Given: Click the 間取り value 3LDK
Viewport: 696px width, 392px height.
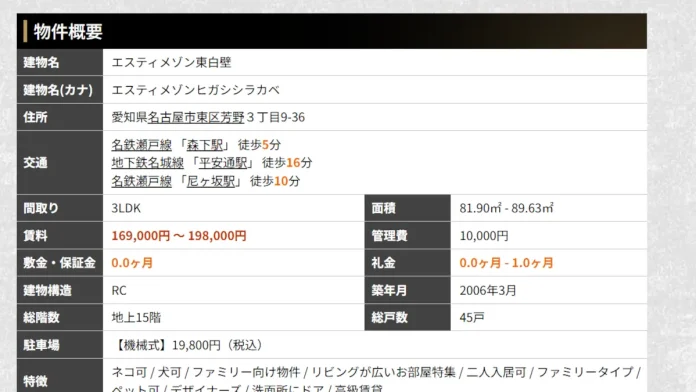Looking at the screenshot, I should [126, 208].
